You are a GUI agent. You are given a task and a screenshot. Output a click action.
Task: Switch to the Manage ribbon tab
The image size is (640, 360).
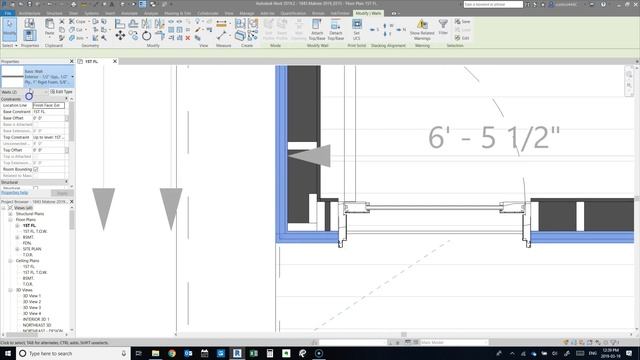pos(247,13)
